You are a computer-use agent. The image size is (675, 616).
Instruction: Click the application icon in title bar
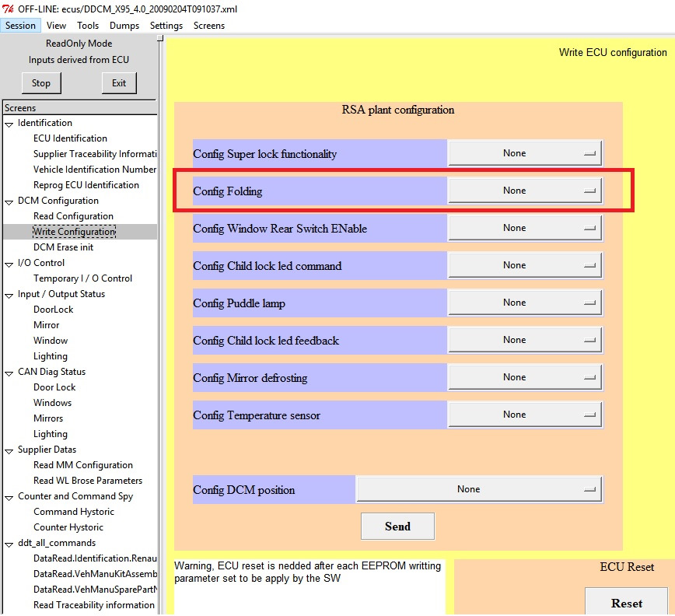[9, 8]
